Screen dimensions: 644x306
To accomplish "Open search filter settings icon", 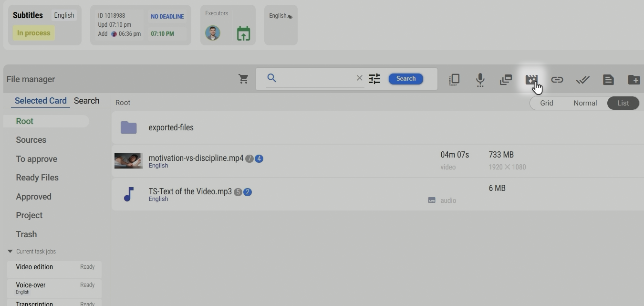I will [x=374, y=79].
